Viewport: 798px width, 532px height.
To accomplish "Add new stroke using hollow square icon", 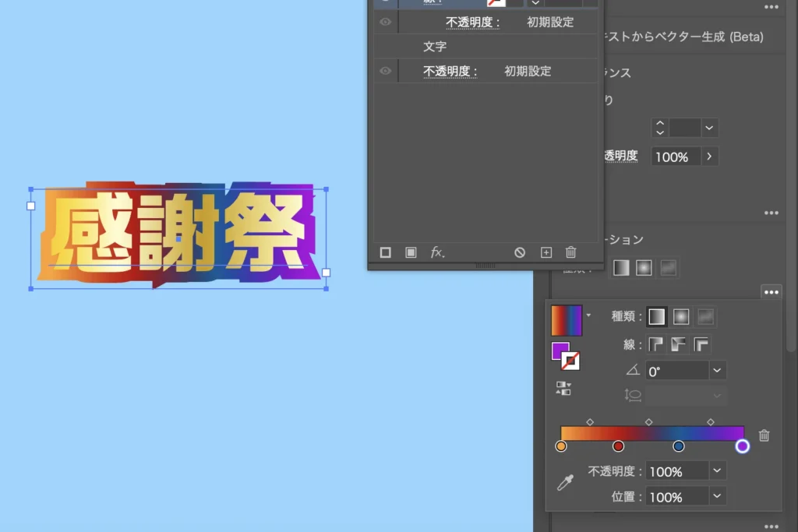I will (x=385, y=252).
